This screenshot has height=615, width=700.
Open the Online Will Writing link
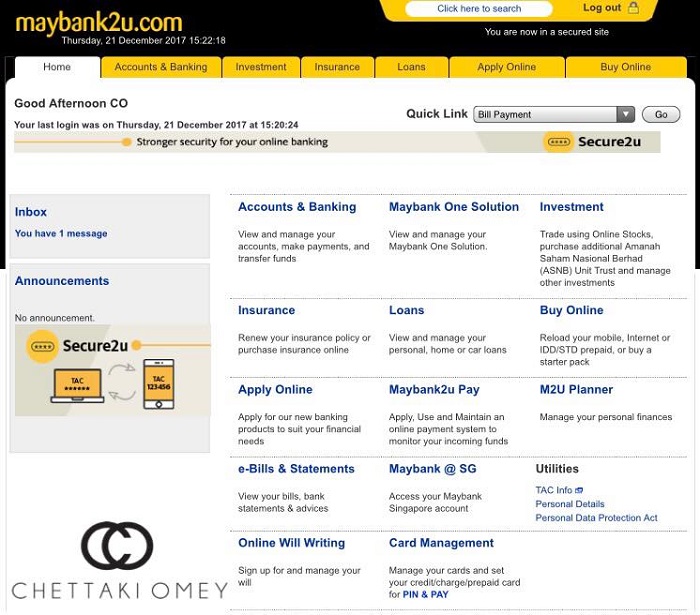[292, 543]
